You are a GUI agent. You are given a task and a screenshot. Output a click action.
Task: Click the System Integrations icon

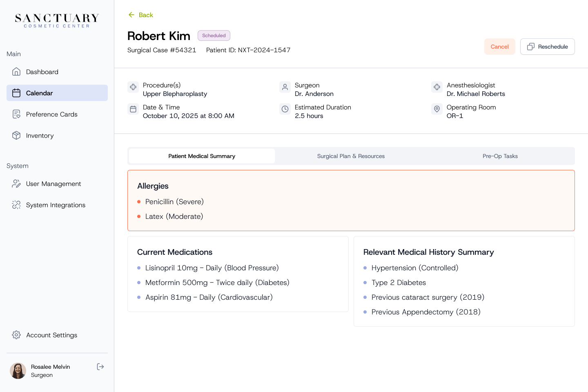point(16,205)
